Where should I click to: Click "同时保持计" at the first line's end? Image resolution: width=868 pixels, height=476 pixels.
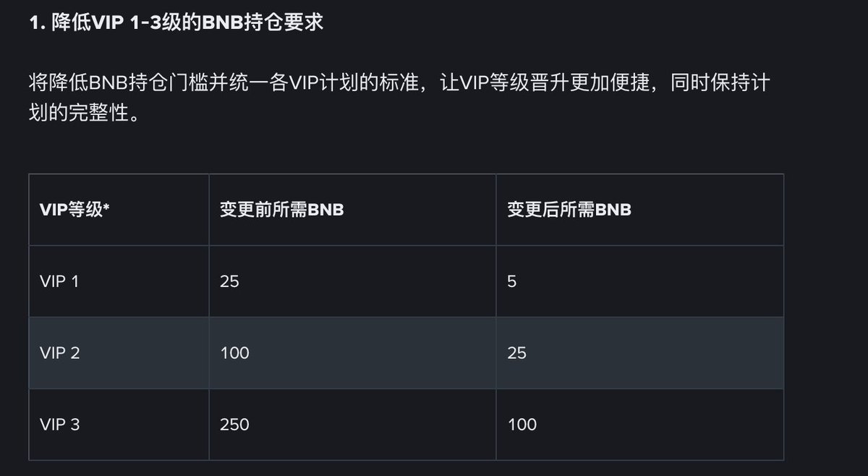point(720,82)
